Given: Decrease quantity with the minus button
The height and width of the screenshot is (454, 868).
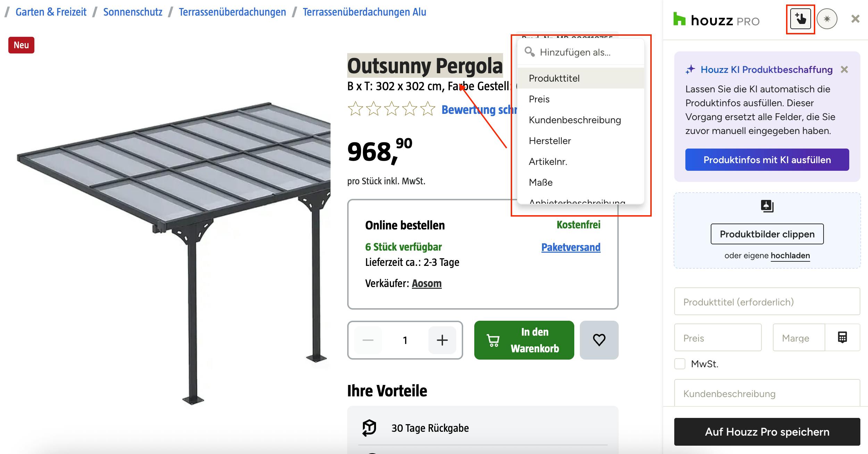Looking at the screenshot, I should click(368, 340).
